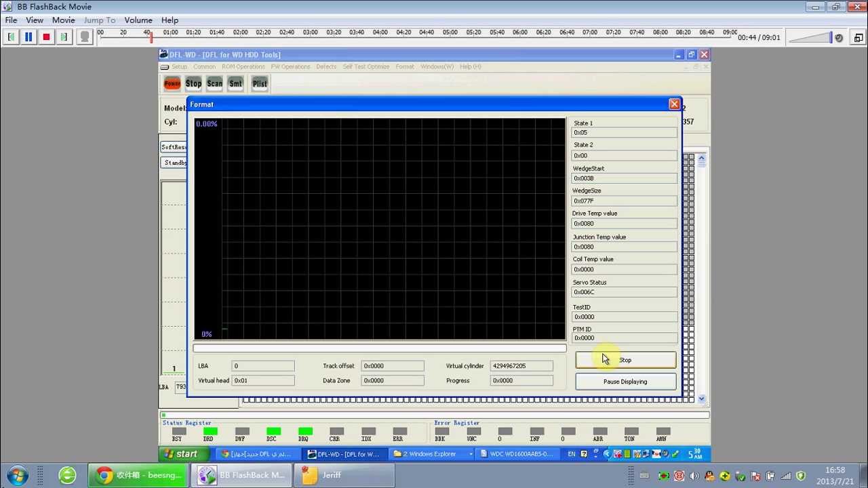Click the grey webcam toolbar icon
Image resolution: width=868 pixels, height=488 pixels.
(85, 37)
